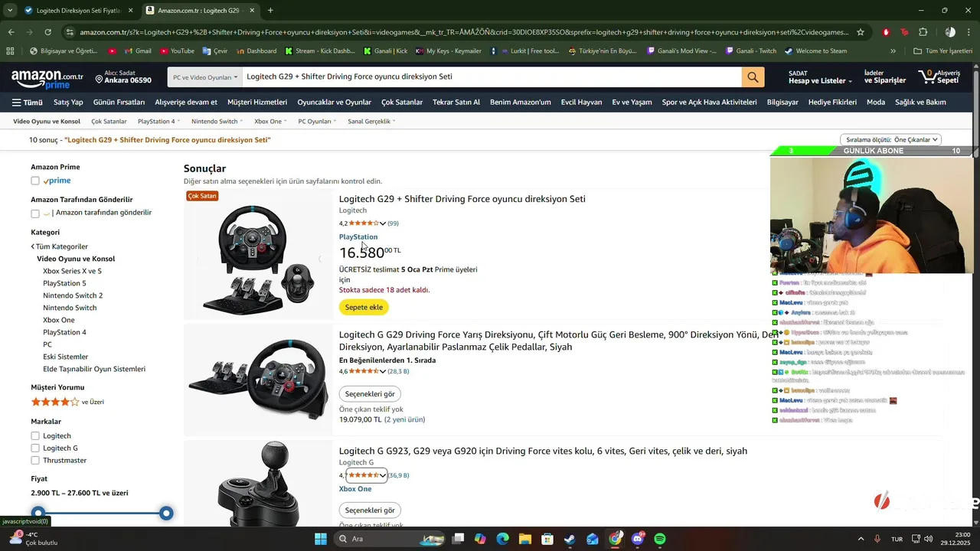The width and height of the screenshot is (980, 551).
Task: Open the apps grid in bookmarks bar
Action: 10,51
